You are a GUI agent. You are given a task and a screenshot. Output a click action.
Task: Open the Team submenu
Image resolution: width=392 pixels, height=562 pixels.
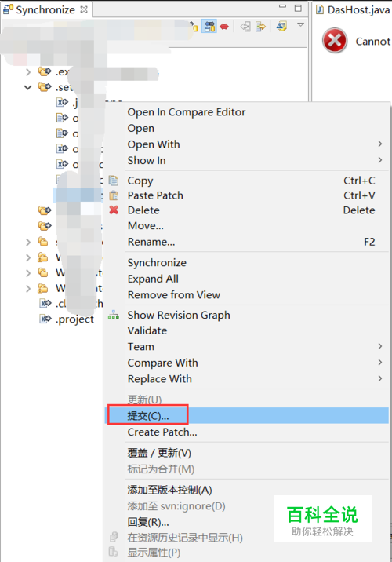point(140,347)
